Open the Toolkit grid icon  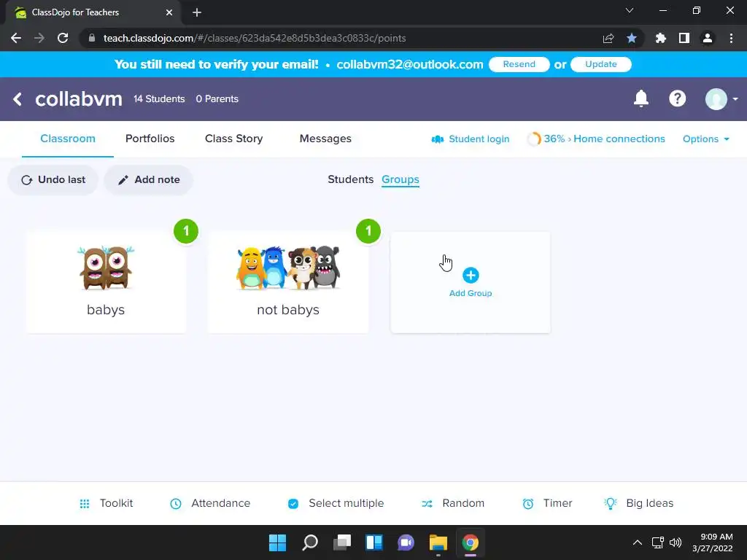click(85, 503)
